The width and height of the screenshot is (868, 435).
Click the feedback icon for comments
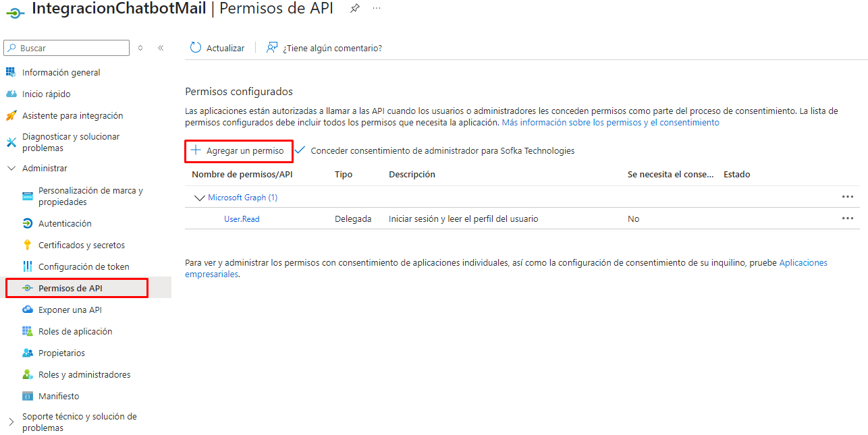coord(272,48)
